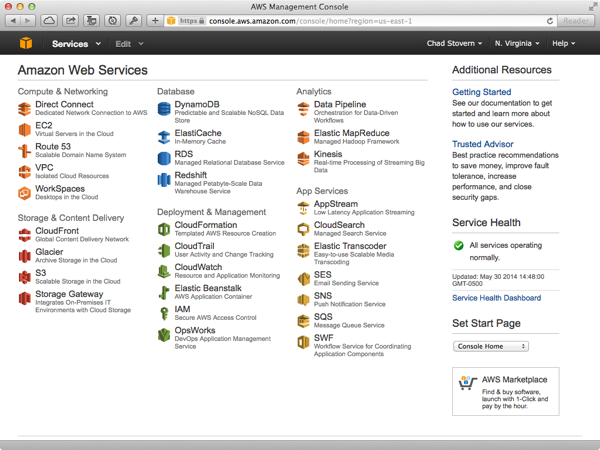
Task: Open the Storage Gateway icon
Action: 24,298
